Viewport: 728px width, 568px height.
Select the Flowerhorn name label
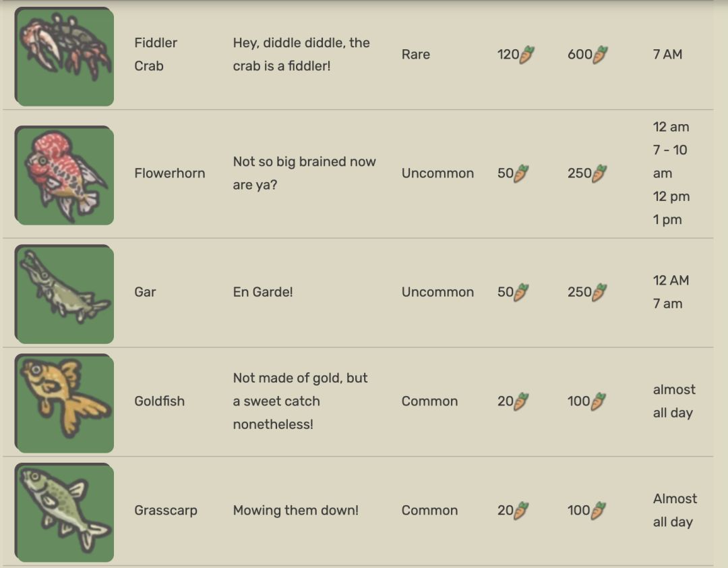[x=169, y=173]
